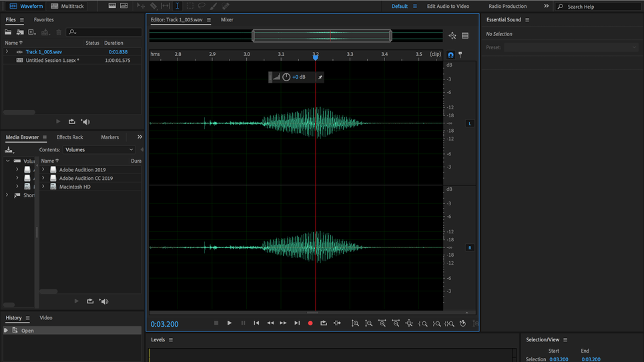Toggle auto-play in the Files panel

85,122
